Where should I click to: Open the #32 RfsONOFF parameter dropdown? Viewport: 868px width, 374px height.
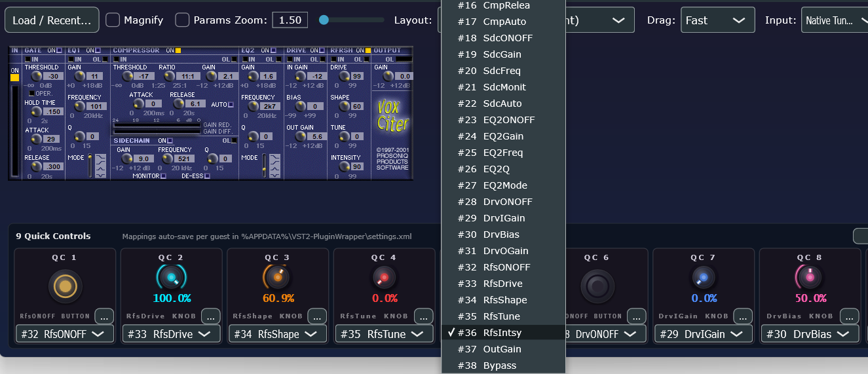click(x=64, y=334)
